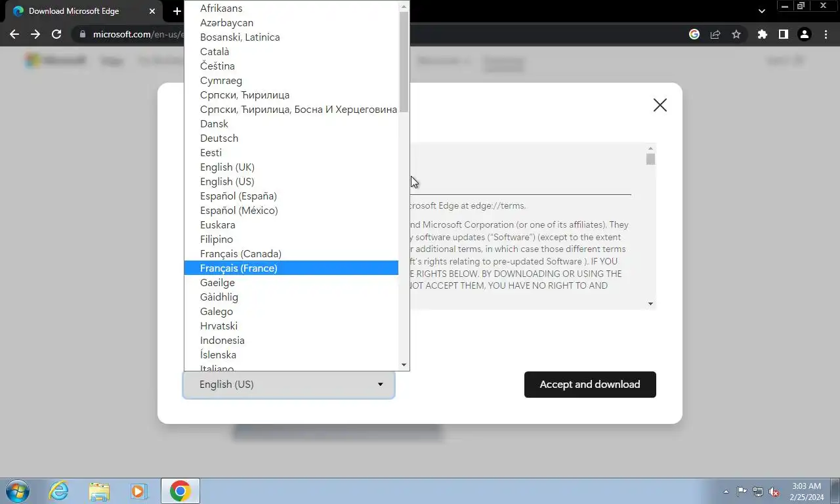Reload the current page

click(56, 34)
